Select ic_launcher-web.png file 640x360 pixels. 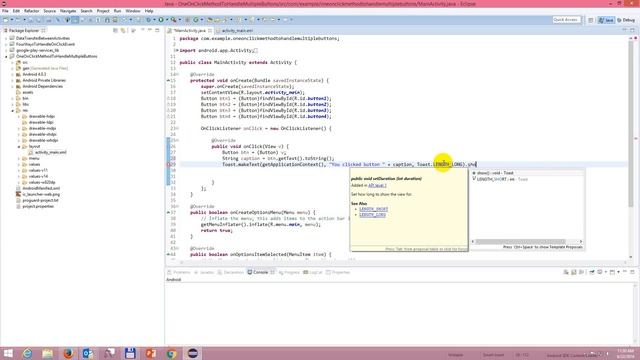point(38,194)
